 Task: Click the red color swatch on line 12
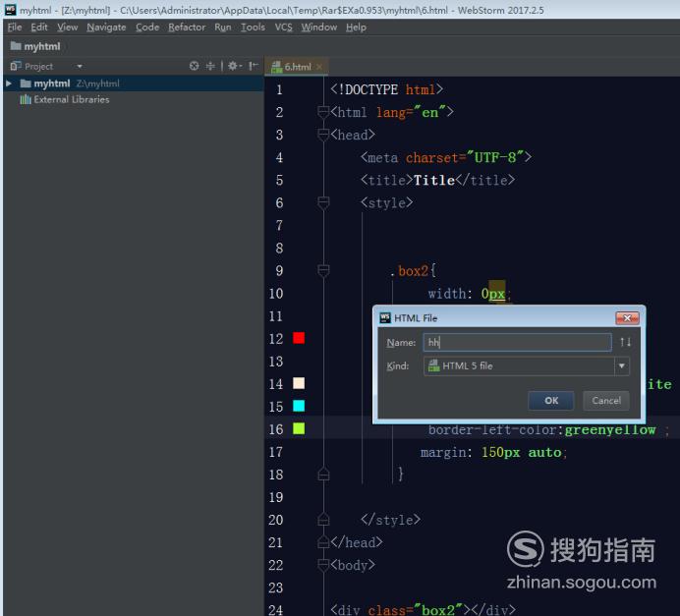coord(299,338)
